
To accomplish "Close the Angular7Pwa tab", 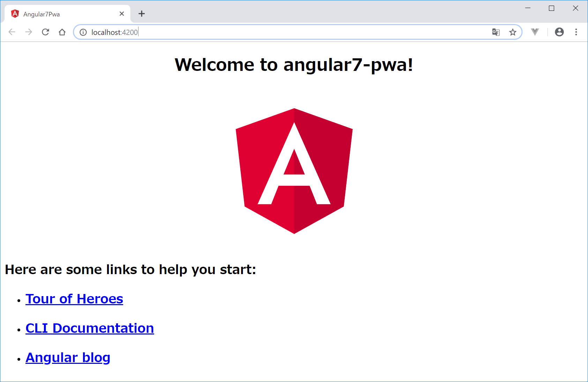I will 122,14.
